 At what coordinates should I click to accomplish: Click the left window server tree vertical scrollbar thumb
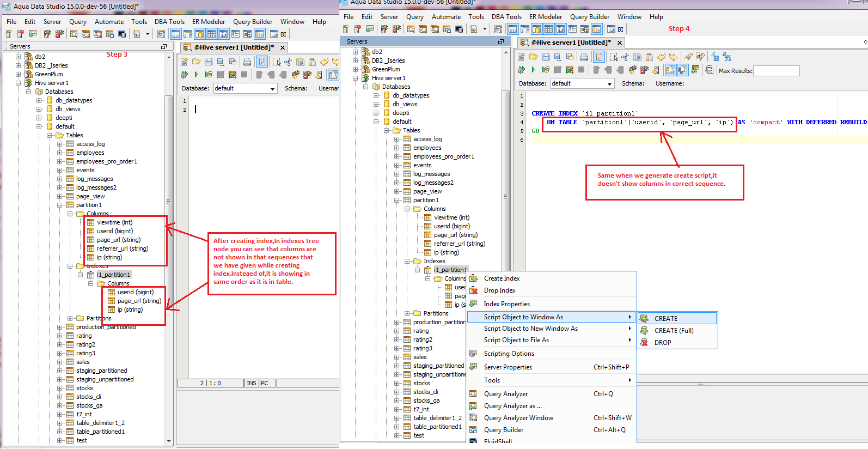click(x=168, y=202)
